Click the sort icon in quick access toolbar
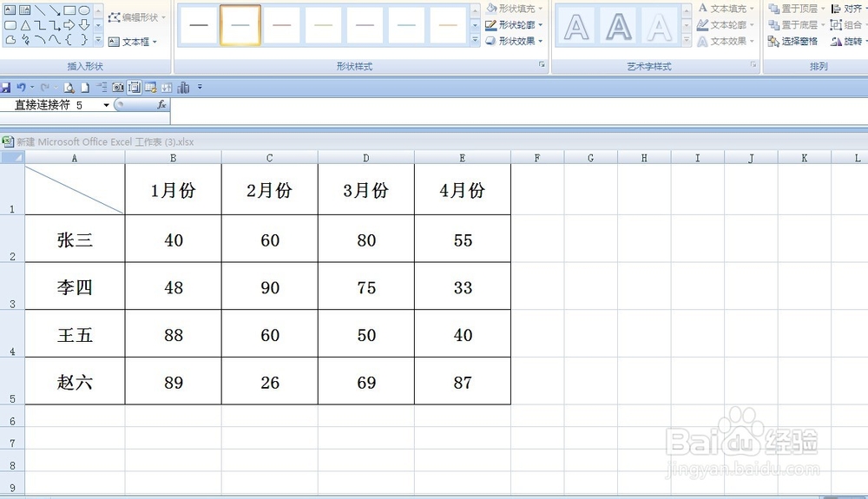This screenshot has height=499, width=868. [x=167, y=88]
